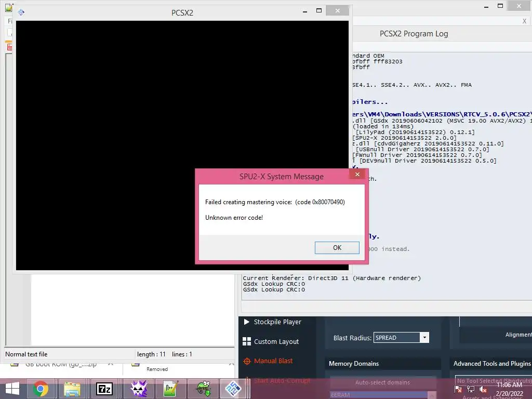This screenshot has height=399, width=532.
Task: Open the Action Center flag tray icon
Action: tap(458, 390)
